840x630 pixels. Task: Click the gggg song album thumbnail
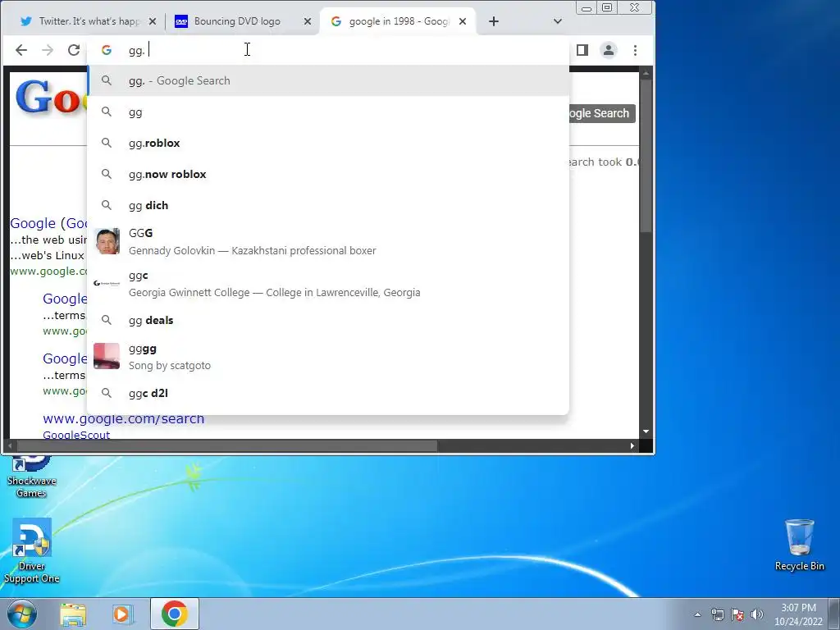click(107, 356)
